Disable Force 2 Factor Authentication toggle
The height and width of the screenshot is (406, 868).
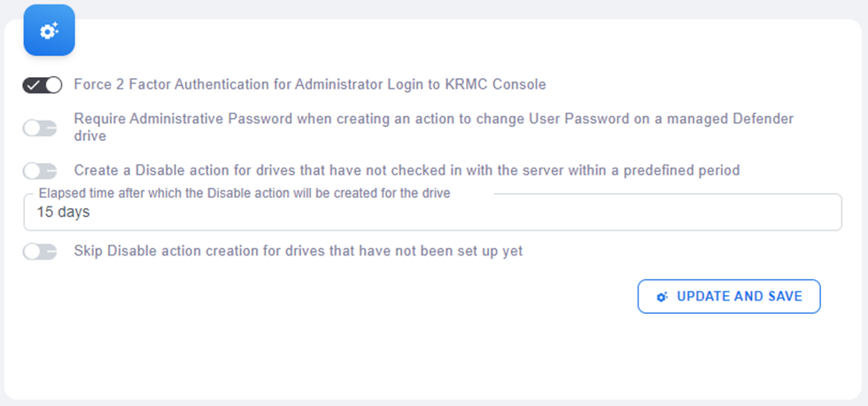(x=43, y=85)
